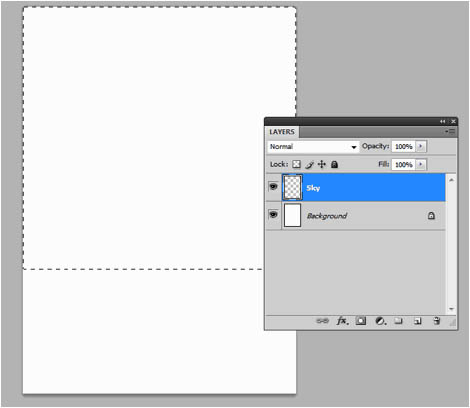Viewport: 470px width, 408px height.
Task: Enable lock transparent pixels
Action: [x=296, y=164]
